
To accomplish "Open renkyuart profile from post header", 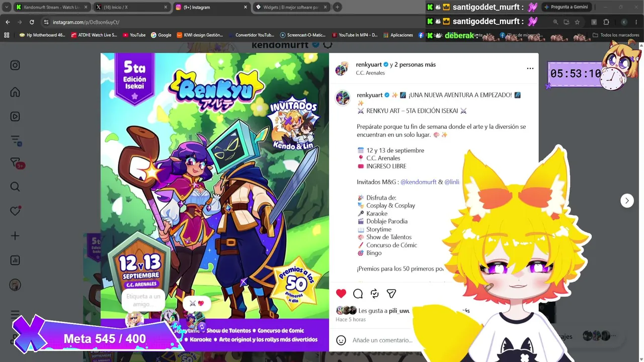I will point(369,64).
